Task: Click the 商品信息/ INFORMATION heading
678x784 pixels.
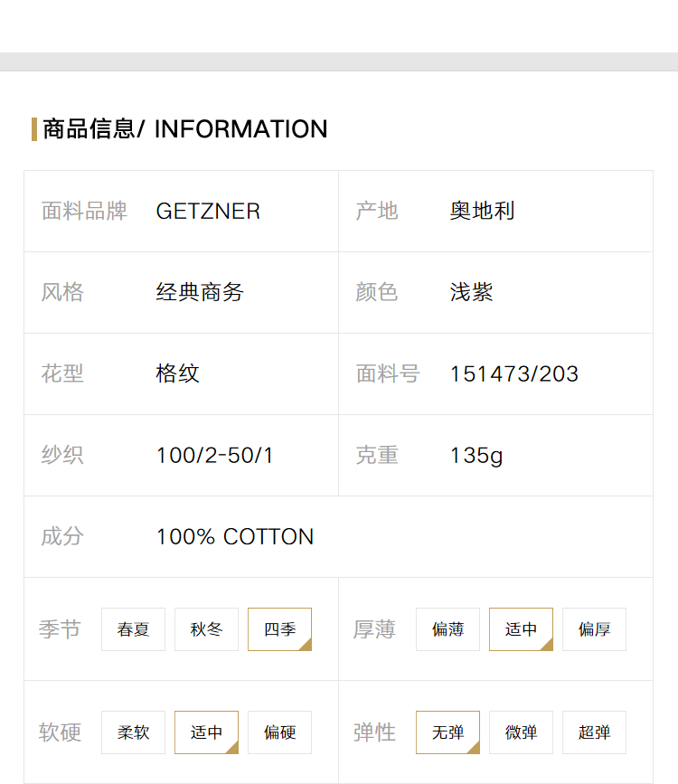Action: pyautogui.click(x=185, y=129)
